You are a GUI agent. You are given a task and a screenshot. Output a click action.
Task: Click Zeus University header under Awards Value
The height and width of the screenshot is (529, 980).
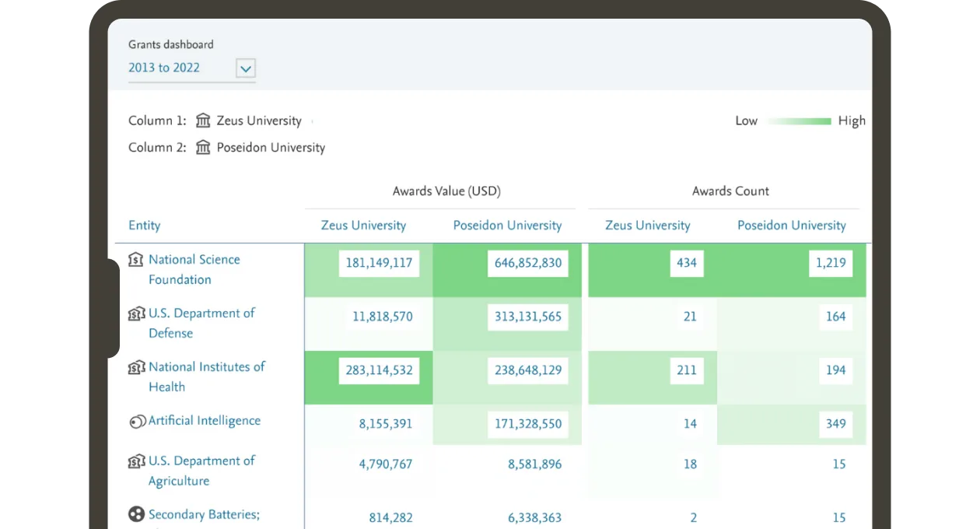pyautogui.click(x=363, y=226)
